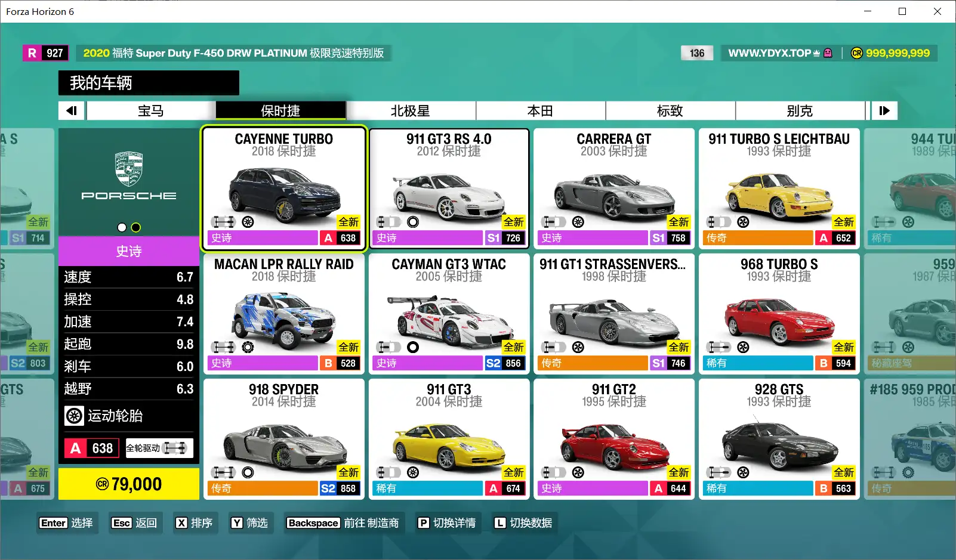Click drivetrain icon on 968 Turbo S card
This screenshot has width=956, height=560.
[719, 347]
